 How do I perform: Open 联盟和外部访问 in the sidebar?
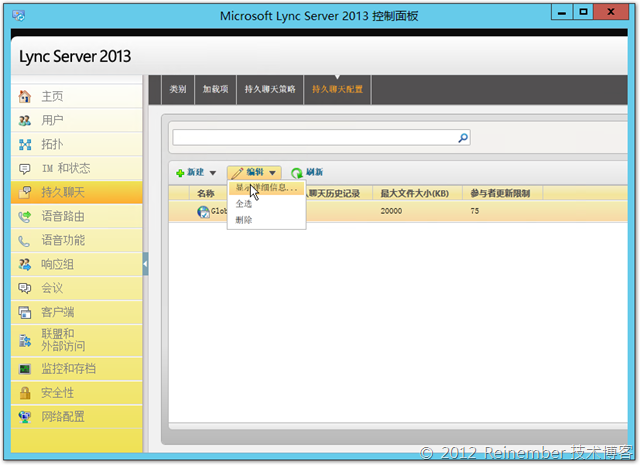[77, 340]
